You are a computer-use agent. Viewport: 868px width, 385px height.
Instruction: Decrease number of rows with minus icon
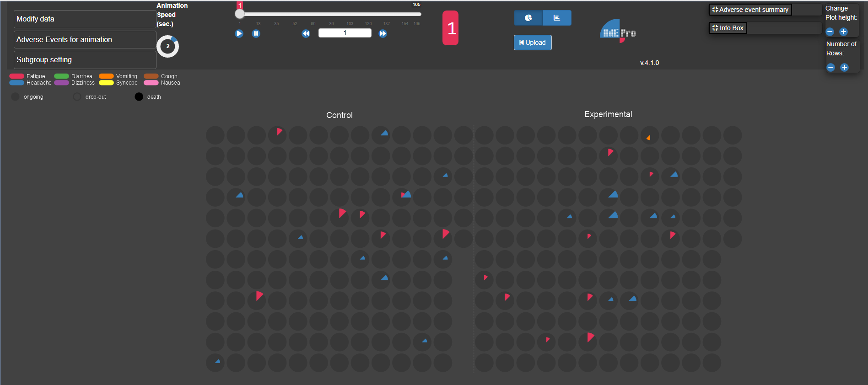[831, 68]
